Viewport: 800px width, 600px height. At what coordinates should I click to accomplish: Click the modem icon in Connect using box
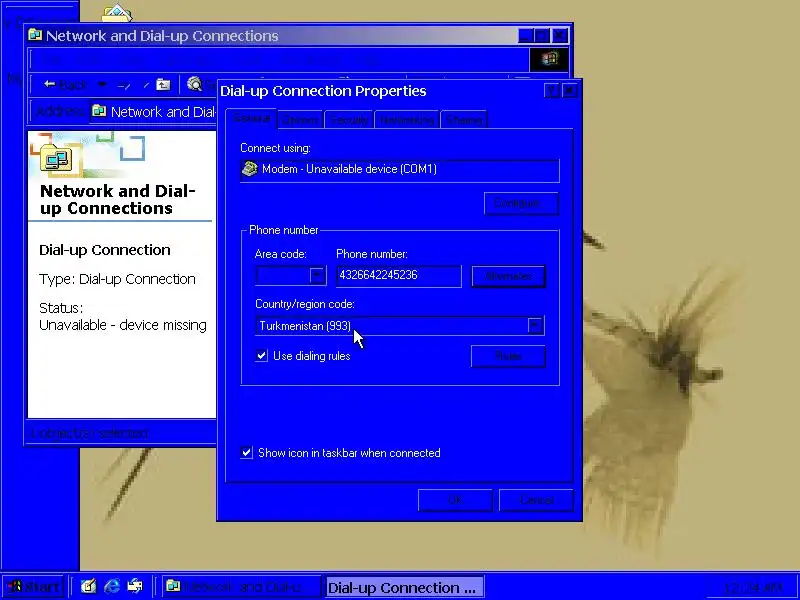[x=249, y=169]
